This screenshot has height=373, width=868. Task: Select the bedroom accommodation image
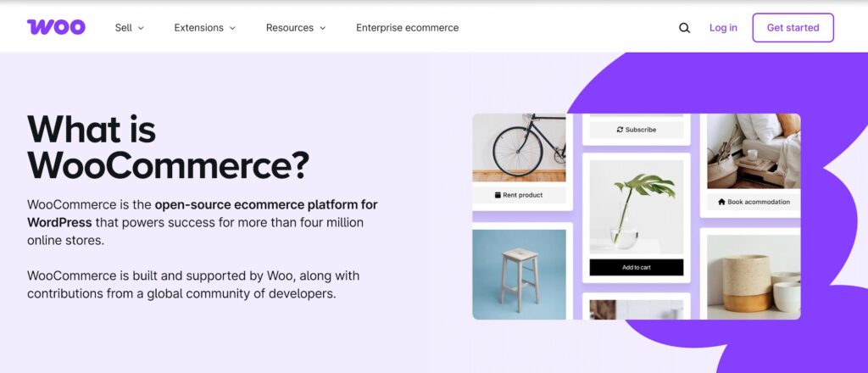click(754, 151)
